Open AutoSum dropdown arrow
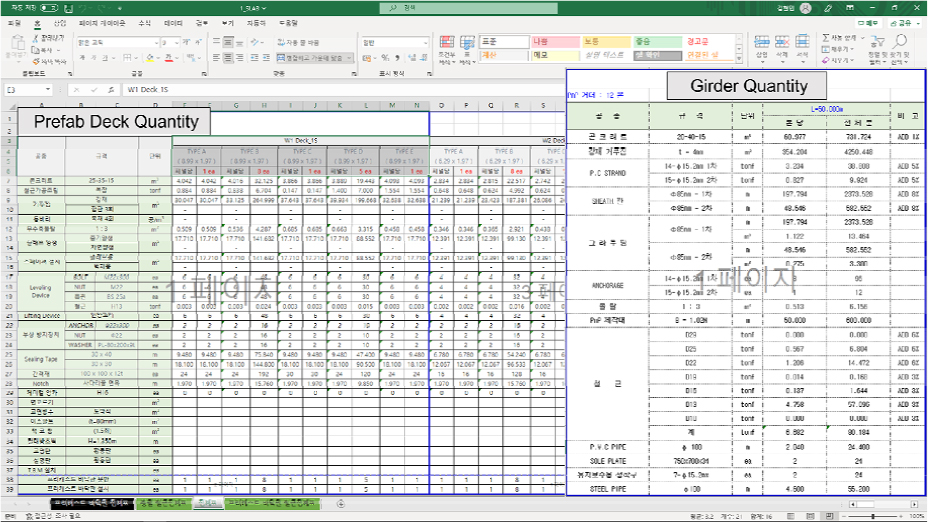Viewport: 928px width, 522px height. tap(863, 37)
